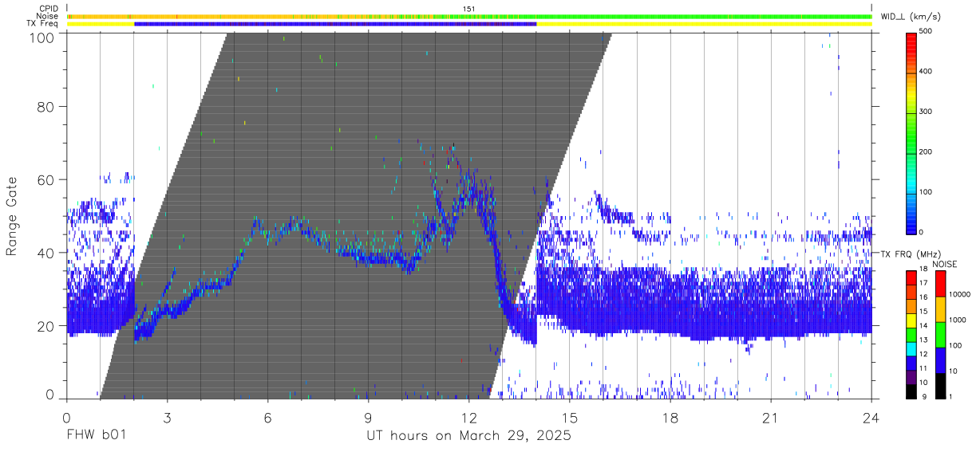The image size is (980, 452).
Task: Click the TX FRQ (MHz) legend title
Action: [x=909, y=254]
